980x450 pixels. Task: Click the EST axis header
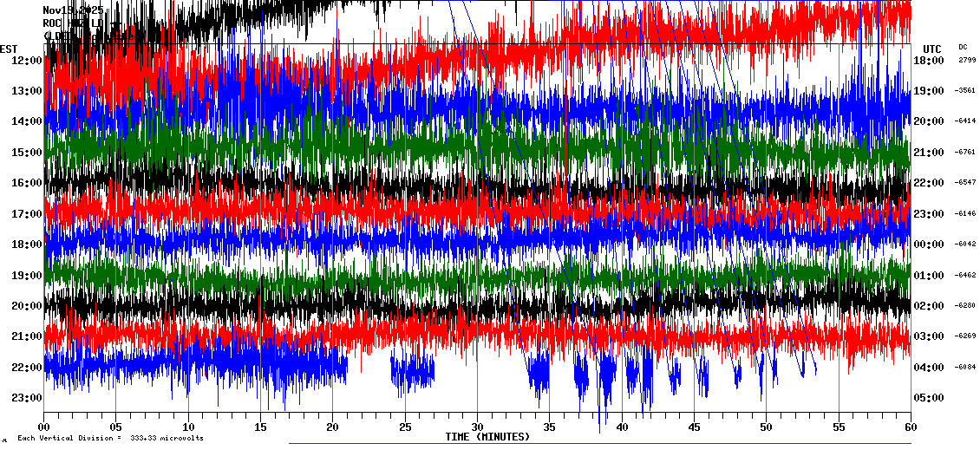point(9,49)
